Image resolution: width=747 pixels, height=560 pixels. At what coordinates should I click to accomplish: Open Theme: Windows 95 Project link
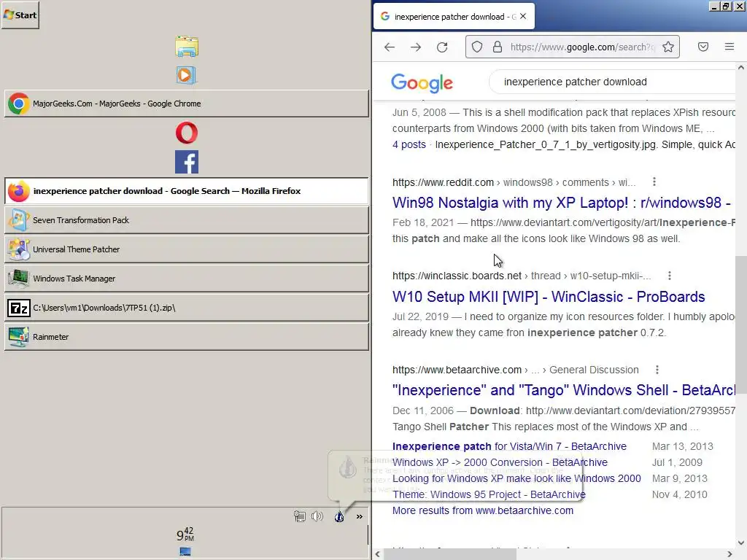point(489,495)
